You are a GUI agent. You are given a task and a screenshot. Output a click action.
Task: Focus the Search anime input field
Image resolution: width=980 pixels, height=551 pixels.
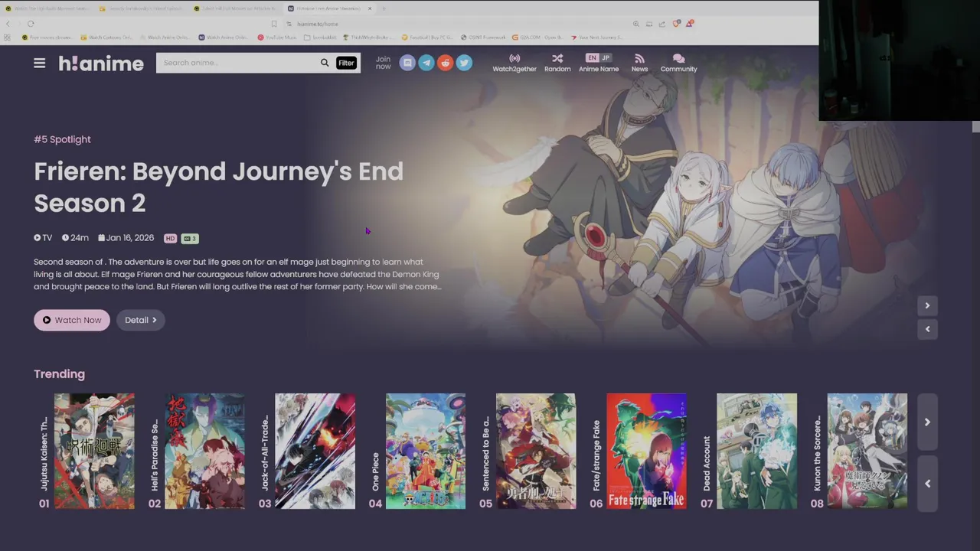[x=237, y=63]
